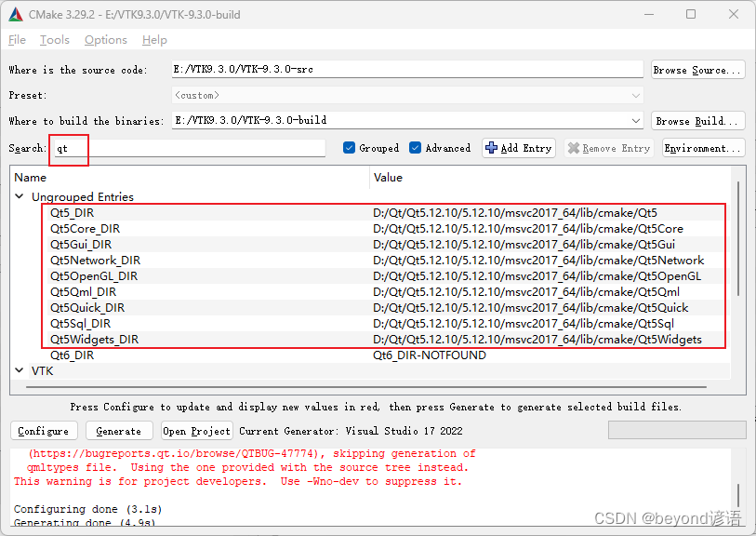Viewport: 756px width, 536px height.
Task: Click the Configure button
Action: pyautogui.click(x=43, y=430)
